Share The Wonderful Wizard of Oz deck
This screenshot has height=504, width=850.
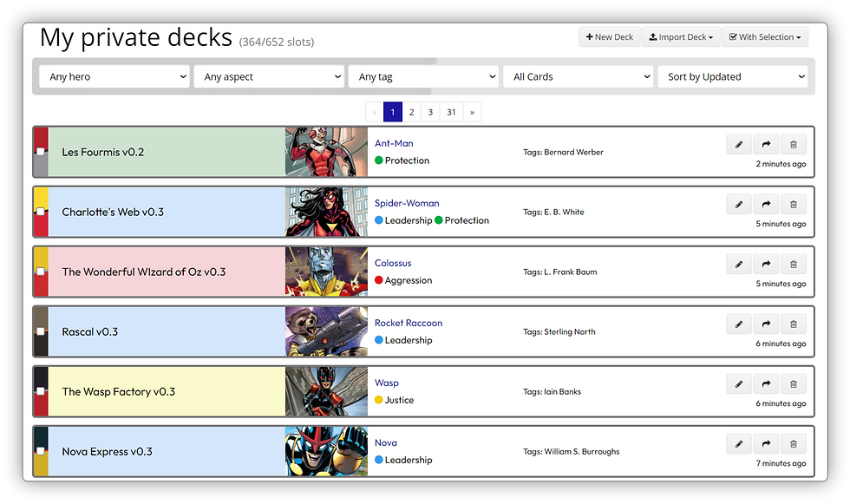click(765, 265)
